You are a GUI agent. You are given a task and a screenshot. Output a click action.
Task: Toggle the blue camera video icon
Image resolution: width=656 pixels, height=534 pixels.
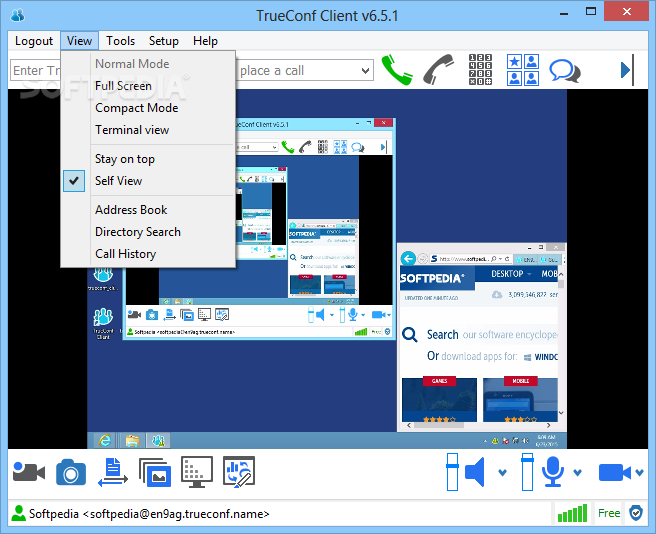coord(615,472)
